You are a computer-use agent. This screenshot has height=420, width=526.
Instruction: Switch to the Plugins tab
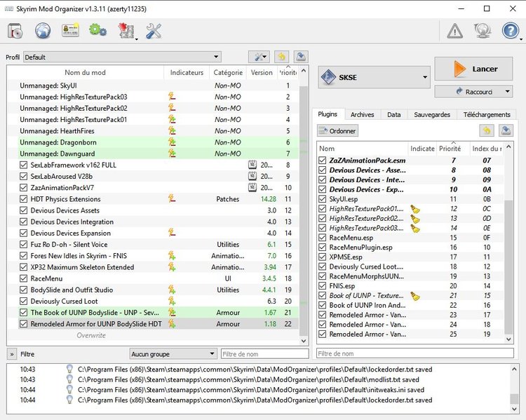tap(328, 114)
